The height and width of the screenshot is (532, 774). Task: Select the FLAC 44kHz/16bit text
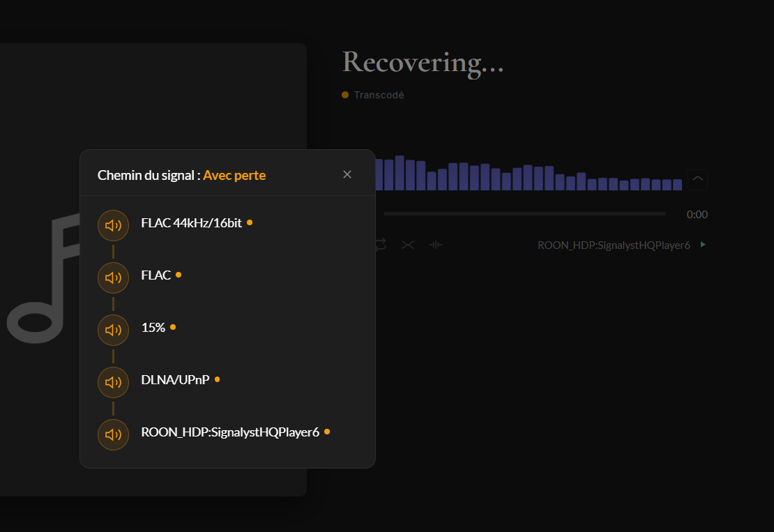click(x=192, y=223)
